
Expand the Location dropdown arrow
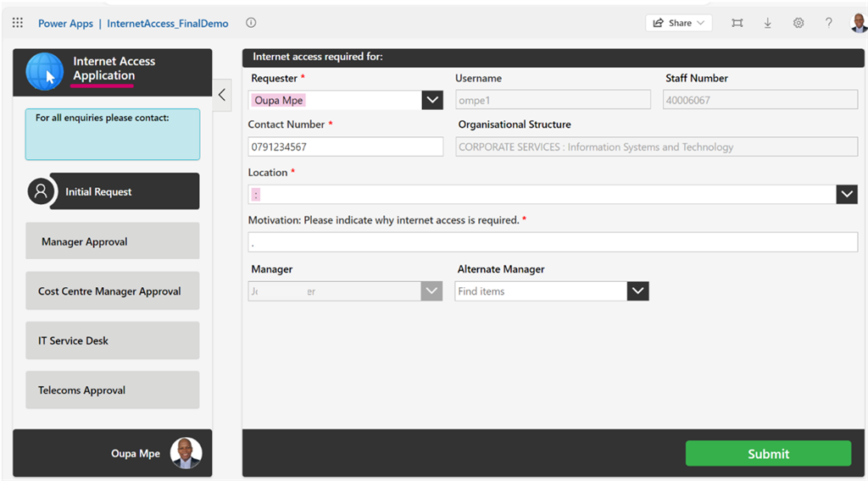tap(847, 194)
